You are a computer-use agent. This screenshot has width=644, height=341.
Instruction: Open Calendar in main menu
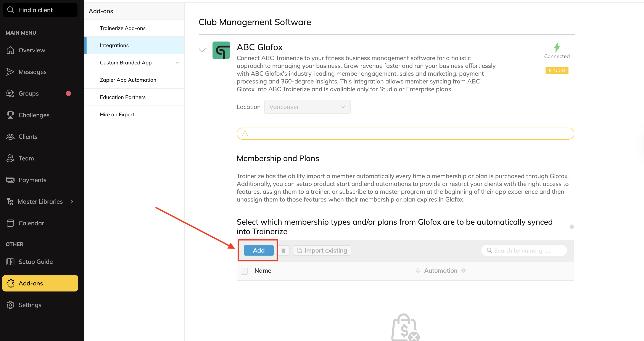pyautogui.click(x=31, y=223)
